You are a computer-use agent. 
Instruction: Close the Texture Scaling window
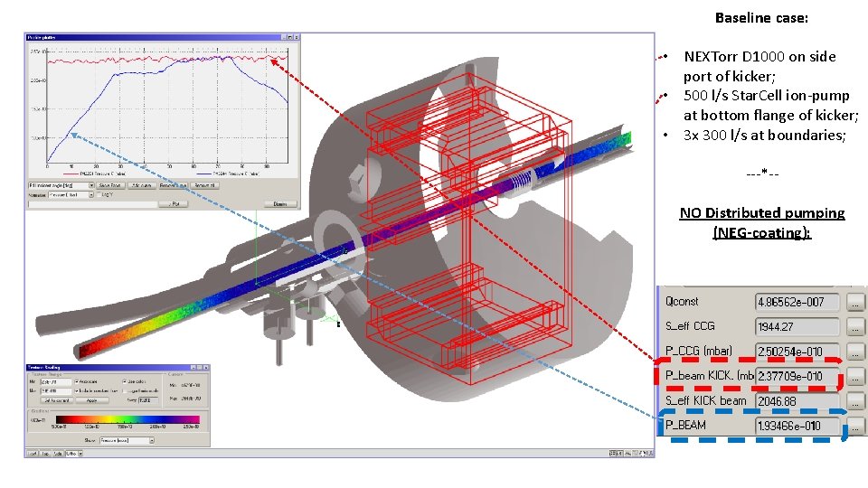click(206, 368)
